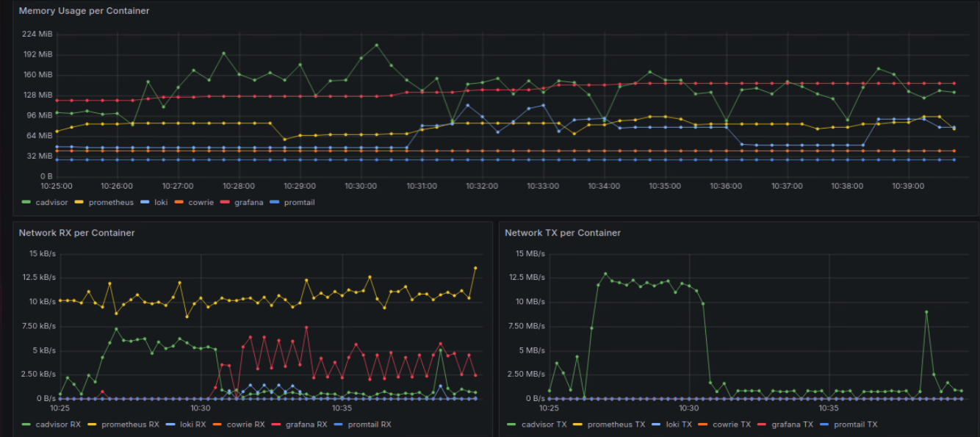Open color picker from green cadvisor memory legend marker
Screen dimensions: 980x437
[x=26, y=202]
